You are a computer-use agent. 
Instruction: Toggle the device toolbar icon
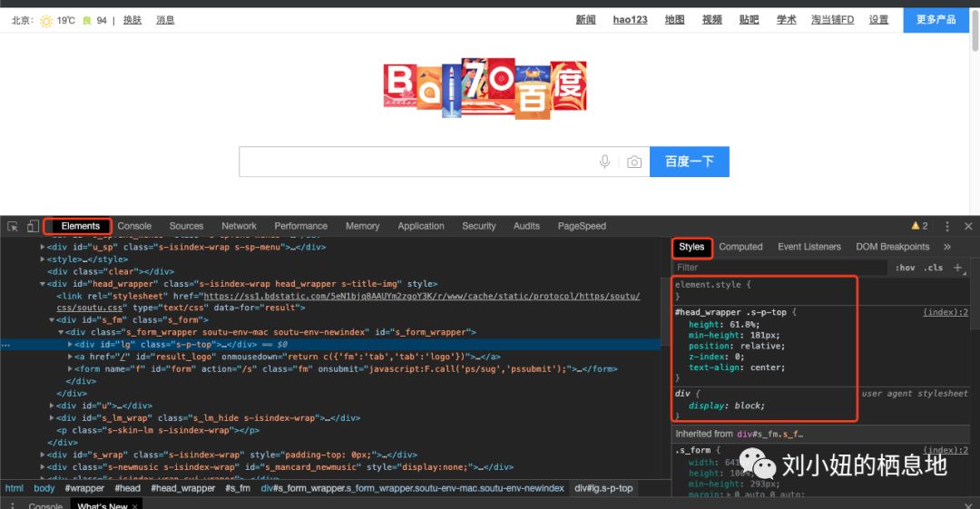(x=33, y=226)
